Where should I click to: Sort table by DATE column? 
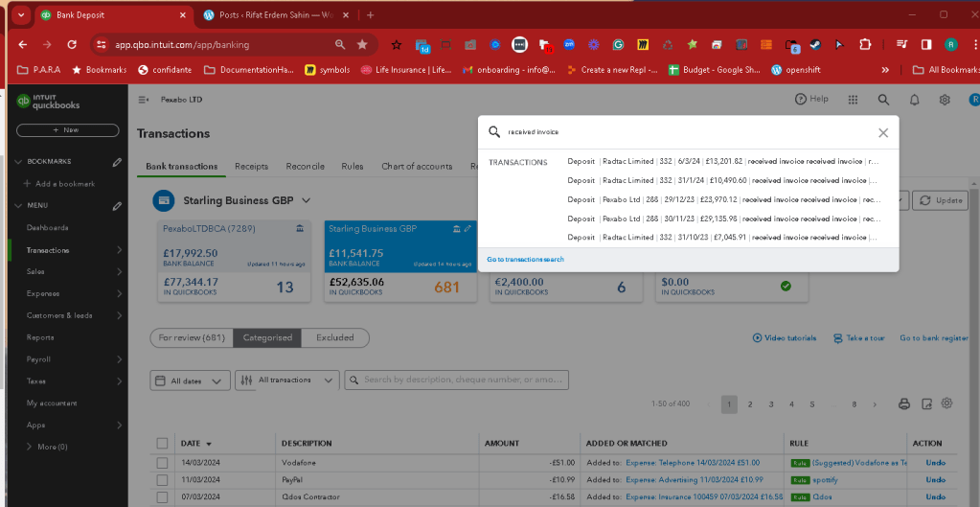click(x=195, y=443)
